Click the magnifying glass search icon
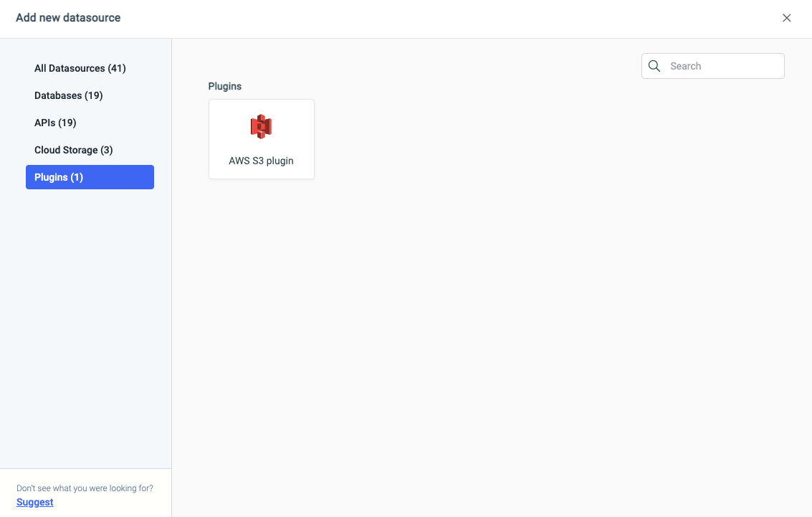 coord(654,66)
